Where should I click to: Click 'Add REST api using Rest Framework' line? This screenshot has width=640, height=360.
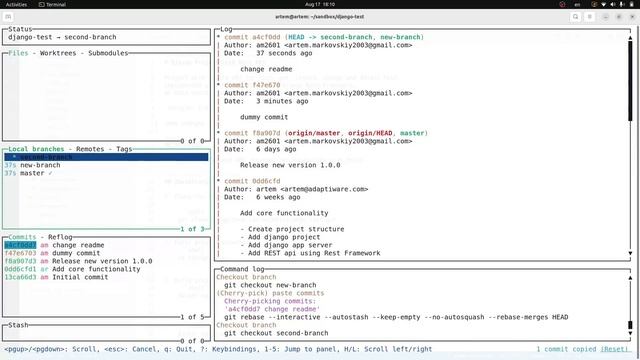tap(314, 253)
